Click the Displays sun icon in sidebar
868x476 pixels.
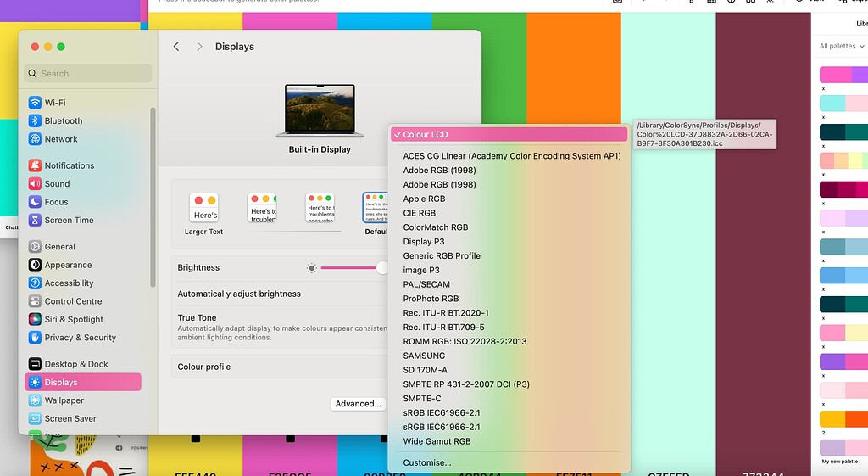[x=35, y=383]
